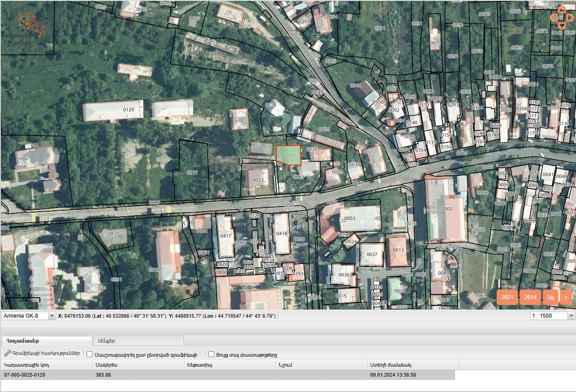Sort by the Մակերես column header
The image size is (576, 392).
coord(138,365)
